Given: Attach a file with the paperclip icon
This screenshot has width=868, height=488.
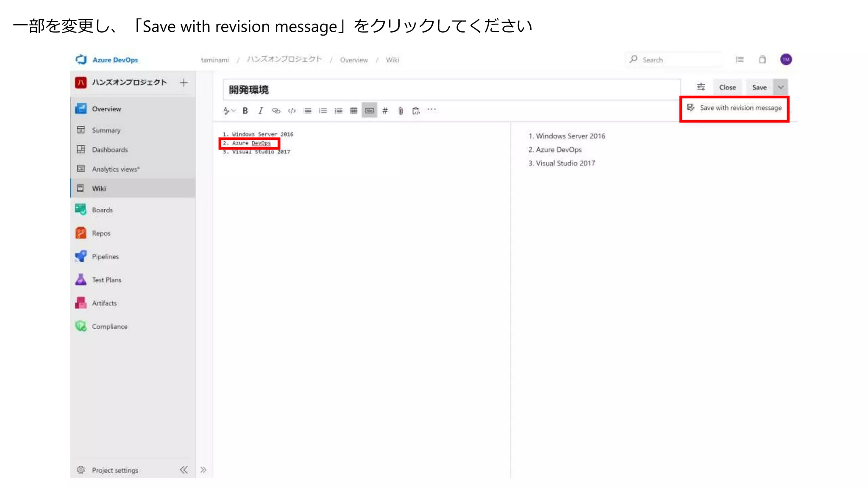Looking at the screenshot, I should pos(401,111).
